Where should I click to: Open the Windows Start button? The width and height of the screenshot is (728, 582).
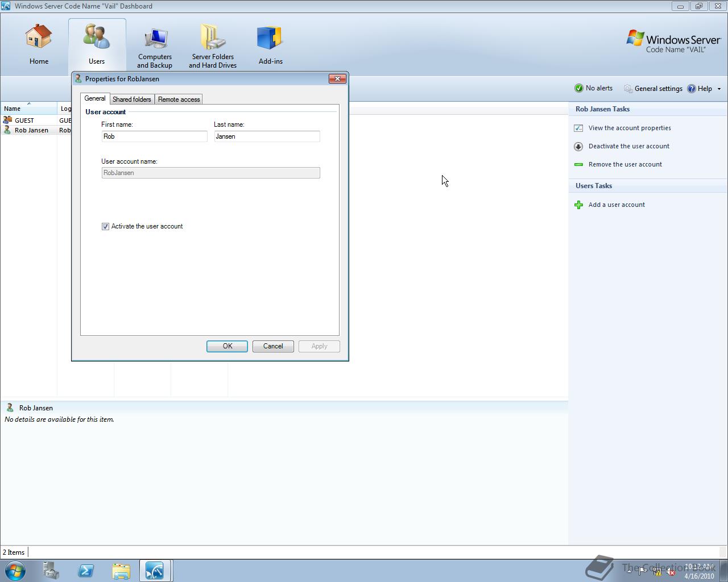[x=15, y=570]
